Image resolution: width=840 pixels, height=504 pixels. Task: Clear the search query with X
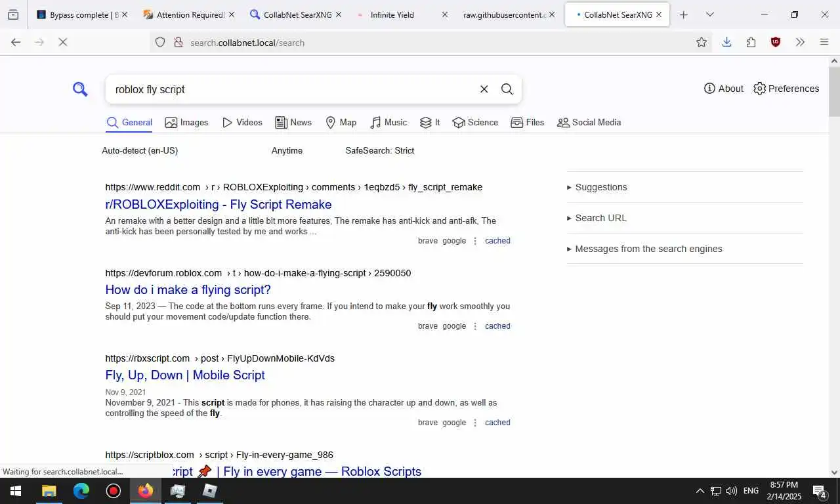(484, 89)
